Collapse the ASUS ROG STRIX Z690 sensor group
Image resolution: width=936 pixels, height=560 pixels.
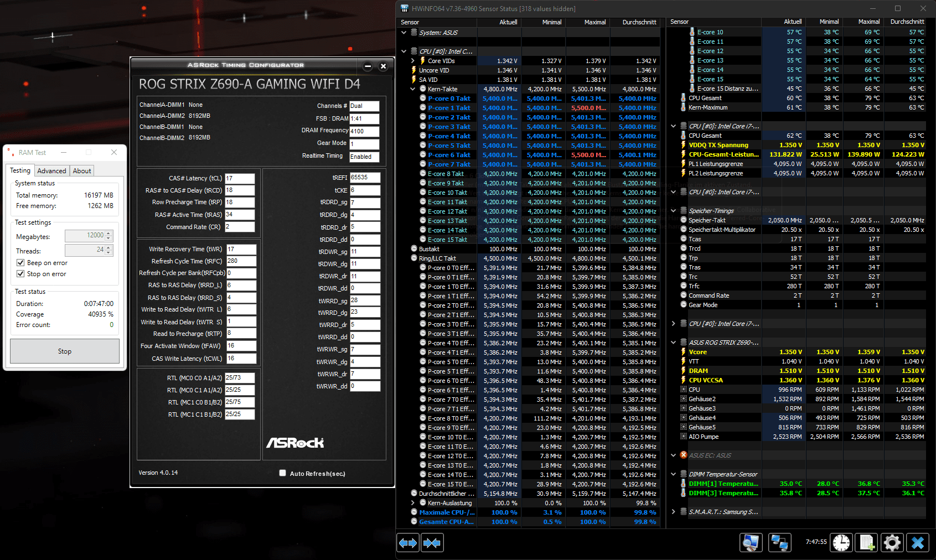674,343
